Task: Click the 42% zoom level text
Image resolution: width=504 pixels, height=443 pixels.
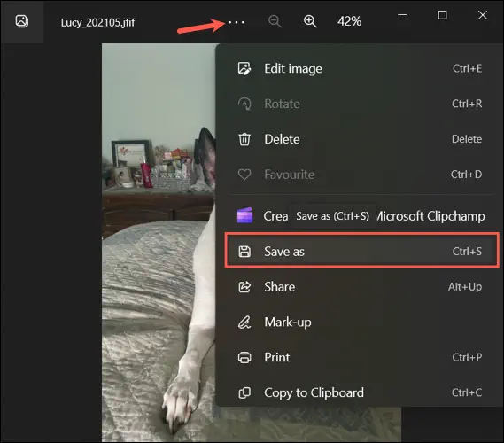Action: click(349, 21)
